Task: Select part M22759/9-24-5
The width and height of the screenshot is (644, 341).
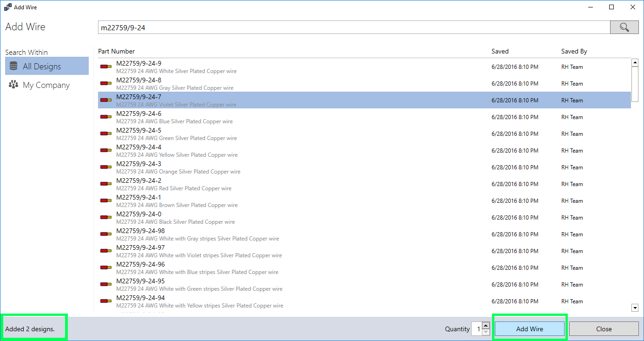Action: 364,134
